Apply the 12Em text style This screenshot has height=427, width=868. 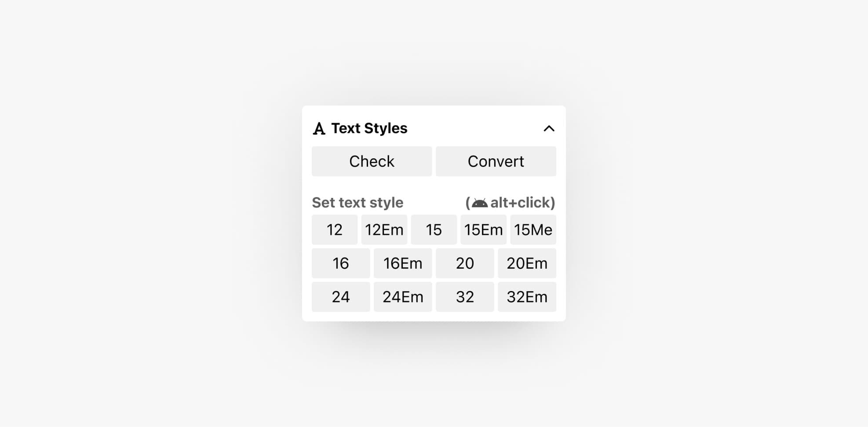(x=384, y=230)
